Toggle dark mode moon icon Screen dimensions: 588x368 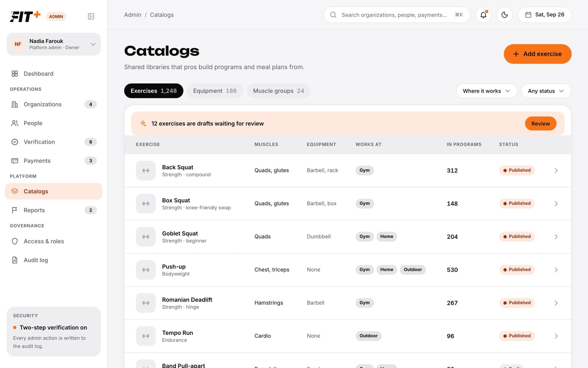[x=505, y=15]
